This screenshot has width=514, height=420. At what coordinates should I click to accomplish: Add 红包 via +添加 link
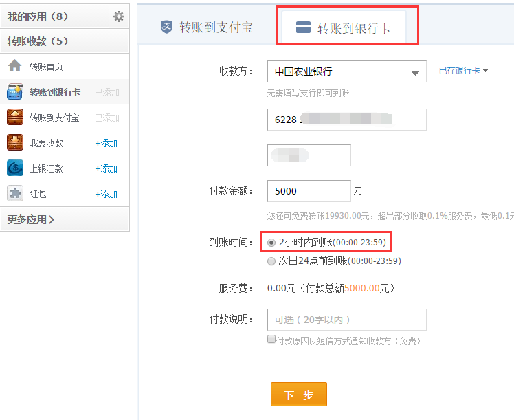tap(107, 194)
